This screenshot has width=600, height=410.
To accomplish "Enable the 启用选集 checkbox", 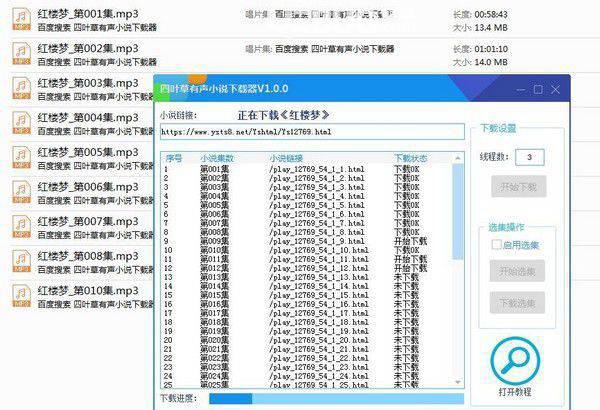I will click(496, 244).
